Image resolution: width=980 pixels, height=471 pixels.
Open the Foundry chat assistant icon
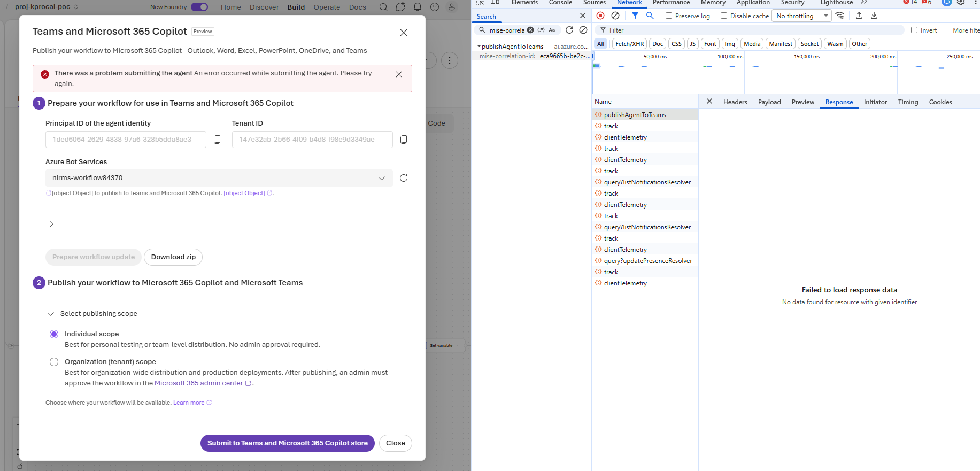400,7
